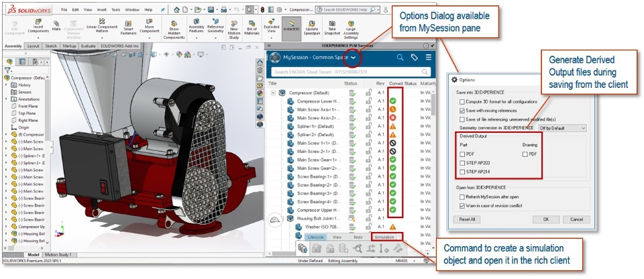The height and width of the screenshot is (279, 644).
Task: Check the Drawing PDF derived output
Action: click(x=525, y=154)
